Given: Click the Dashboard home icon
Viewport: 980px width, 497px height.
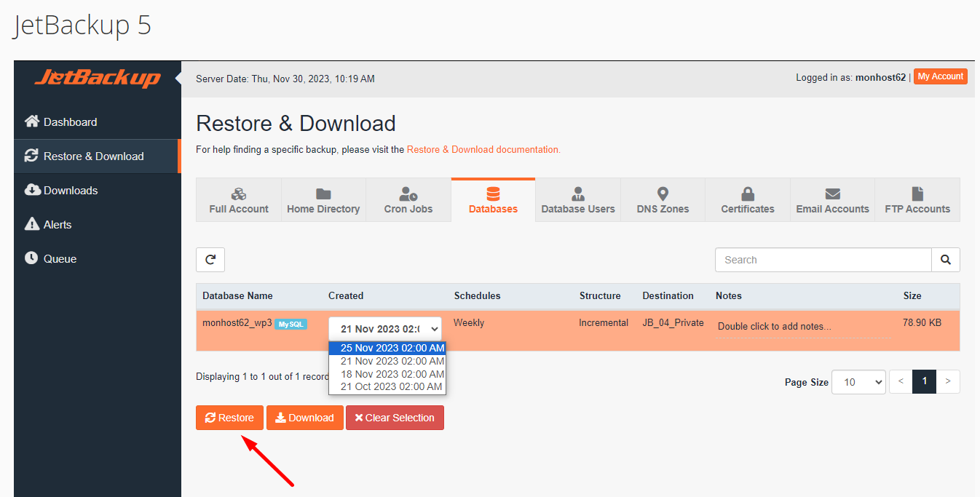Looking at the screenshot, I should [x=31, y=121].
